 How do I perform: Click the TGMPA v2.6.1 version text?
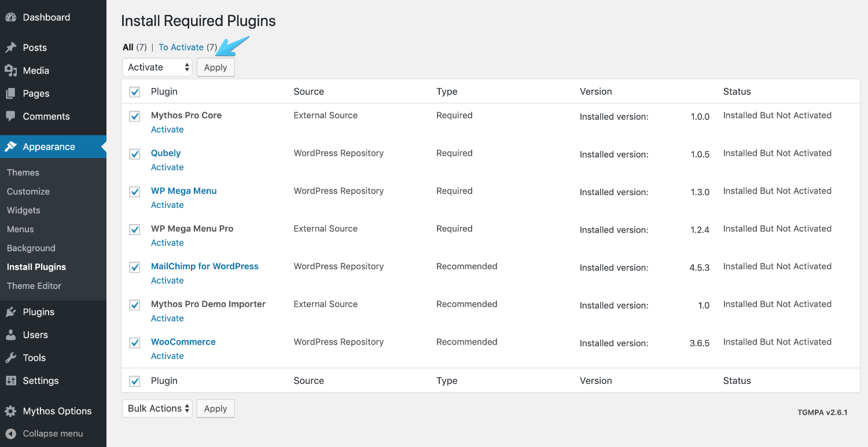[822, 413]
